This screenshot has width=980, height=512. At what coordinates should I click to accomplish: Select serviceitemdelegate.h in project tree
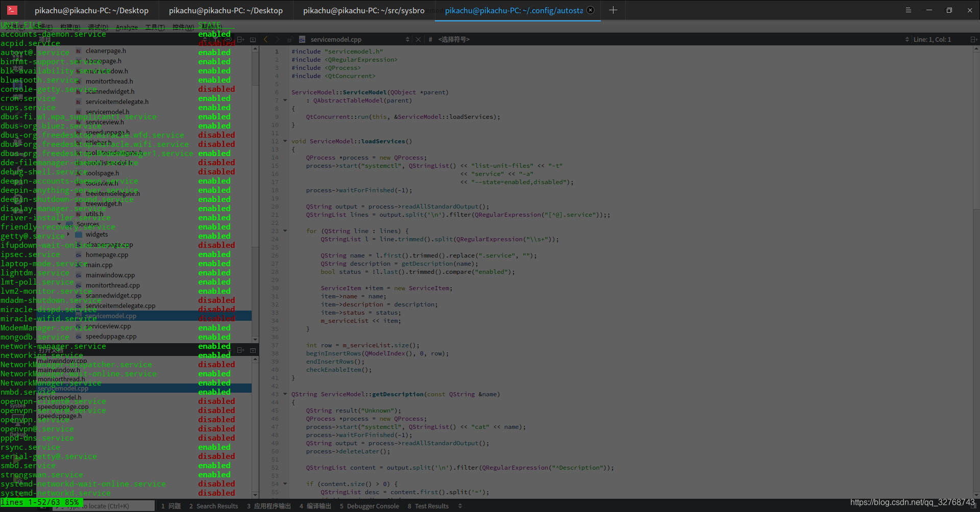(x=117, y=101)
